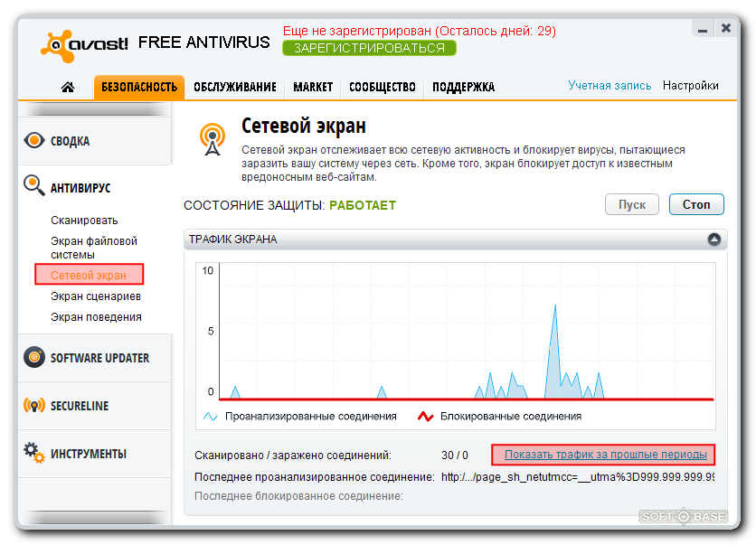Screen dimensions: 756x545
Task: Open Экран файловой системы
Action: 94,248
